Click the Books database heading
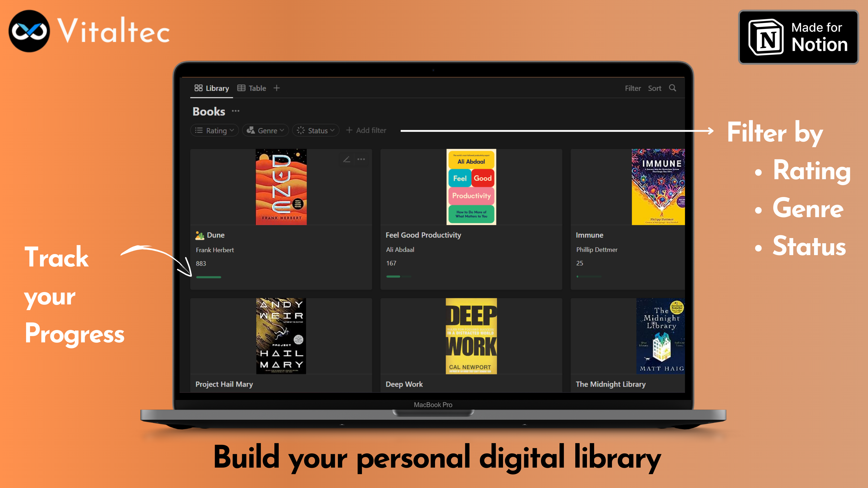 click(x=209, y=112)
